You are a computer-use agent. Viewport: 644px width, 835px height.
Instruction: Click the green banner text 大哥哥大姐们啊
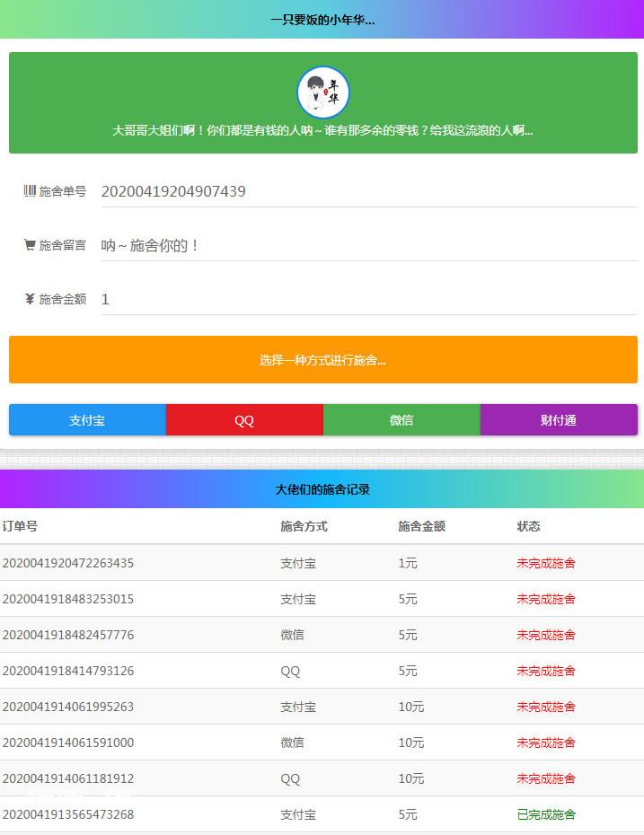tap(322, 130)
